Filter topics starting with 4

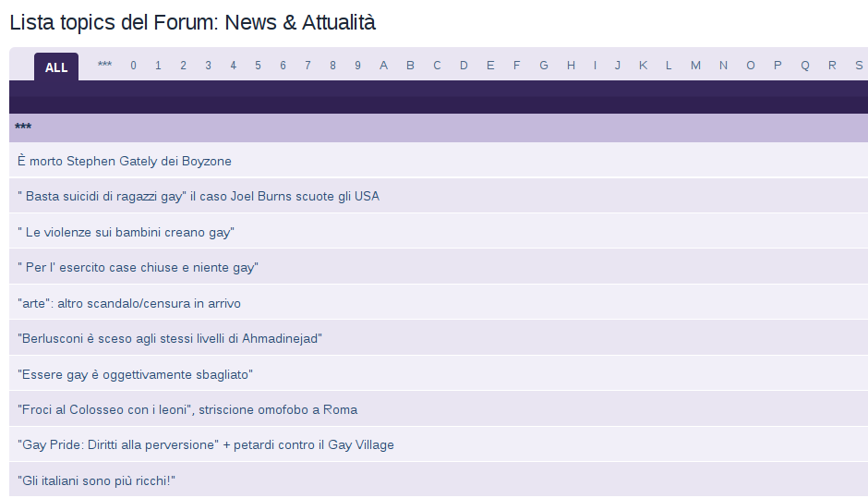point(233,66)
